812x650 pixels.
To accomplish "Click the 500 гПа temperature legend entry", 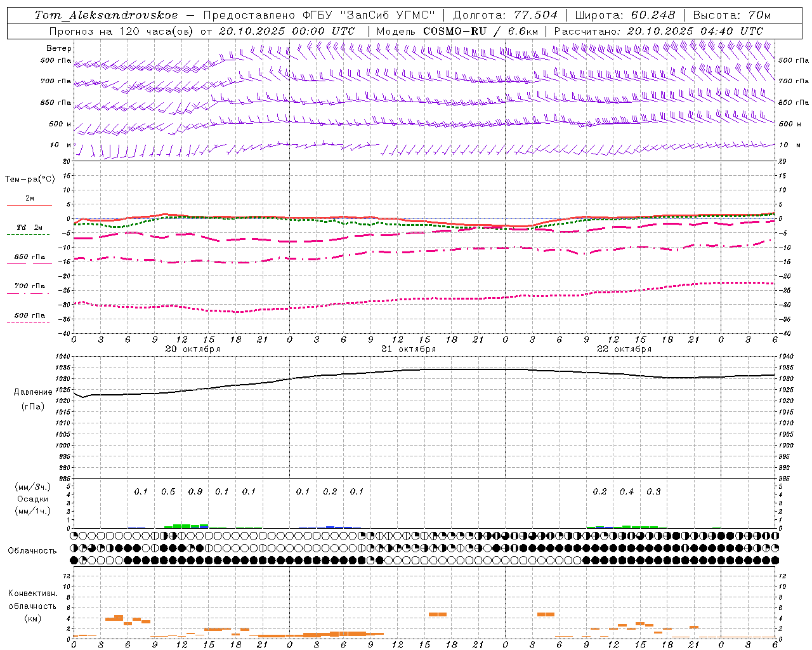I will (30, 315).
